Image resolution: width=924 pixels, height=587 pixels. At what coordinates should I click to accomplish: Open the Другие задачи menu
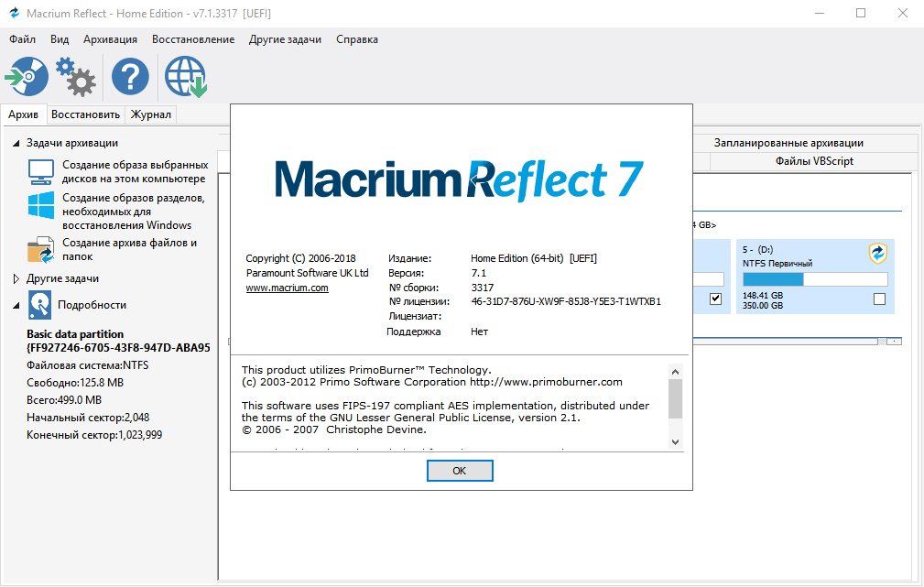285,39
